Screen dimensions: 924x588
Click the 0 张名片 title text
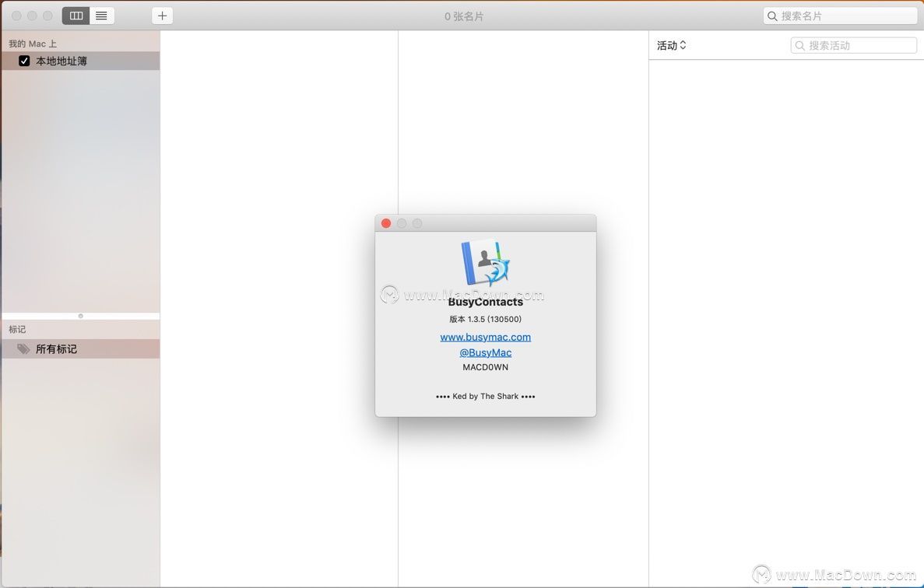(x=464, y=16)
